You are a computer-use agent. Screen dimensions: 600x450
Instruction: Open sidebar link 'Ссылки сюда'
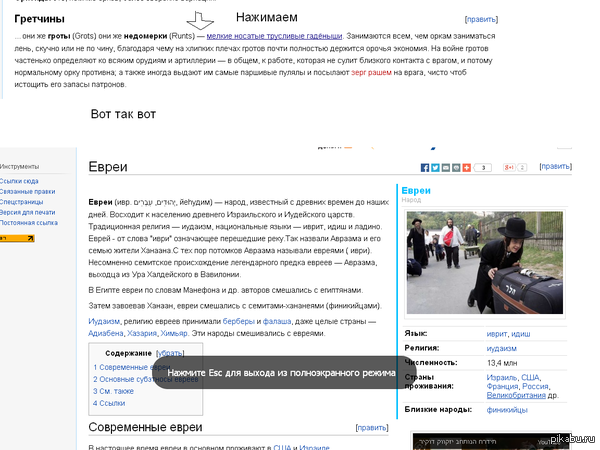click(19, 181)
